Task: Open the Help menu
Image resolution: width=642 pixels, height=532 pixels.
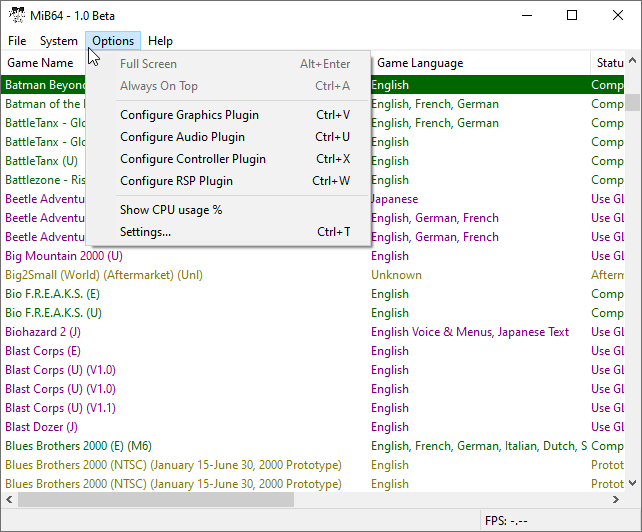Action: pyautogui.click(x=160, y=41)
